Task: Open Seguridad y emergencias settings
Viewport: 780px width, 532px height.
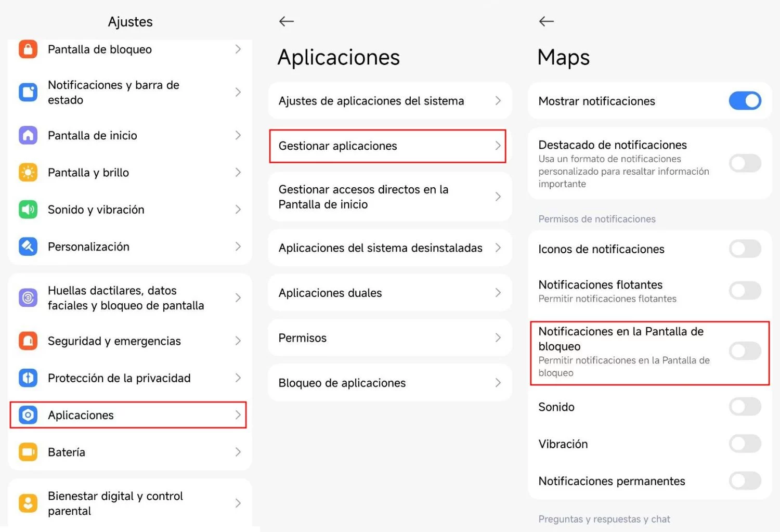Action: (x=128, y=341)
